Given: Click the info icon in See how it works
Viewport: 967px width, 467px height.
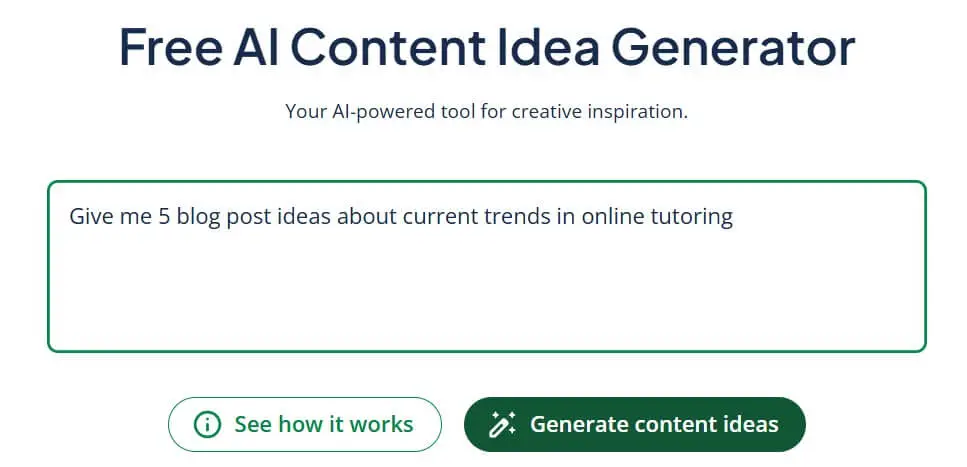Looking at the screenshot, I should (207, 424).
